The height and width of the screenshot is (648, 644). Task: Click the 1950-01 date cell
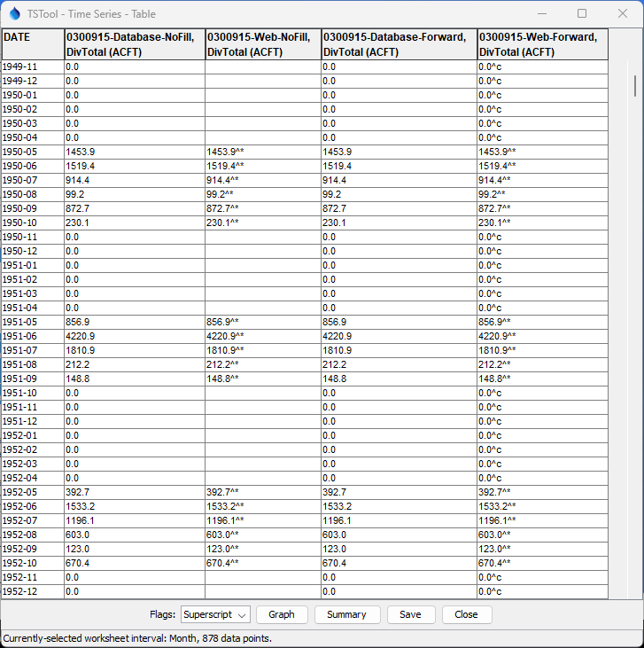coord(33,95)
